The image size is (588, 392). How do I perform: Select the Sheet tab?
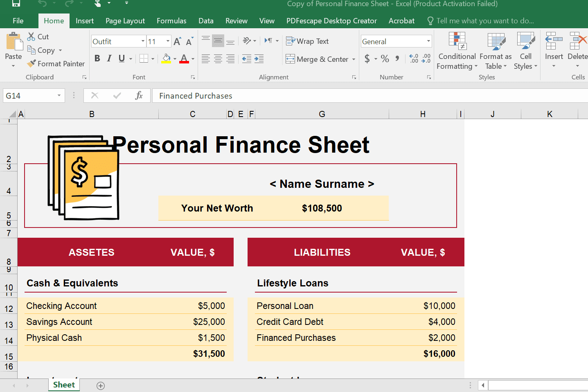point(64,385)
